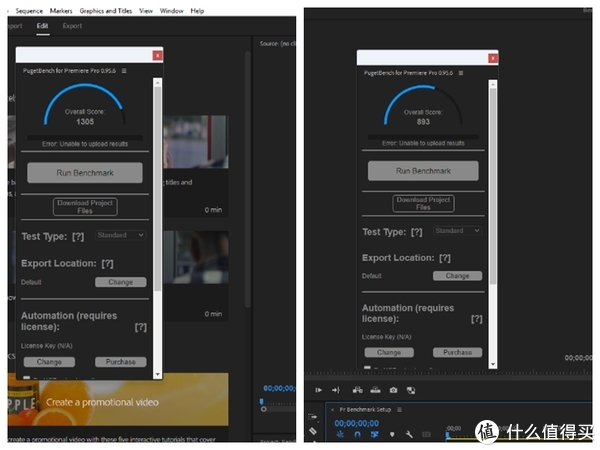Open the upper tutorial thumbnail in Learn panel
This screenshot has height=450, width=600.
click(x=196, y=142)
